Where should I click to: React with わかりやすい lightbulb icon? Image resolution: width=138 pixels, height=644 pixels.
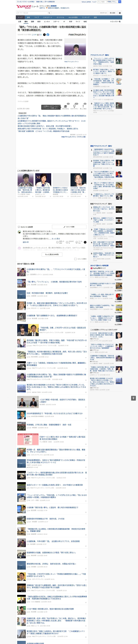point(74,106)
